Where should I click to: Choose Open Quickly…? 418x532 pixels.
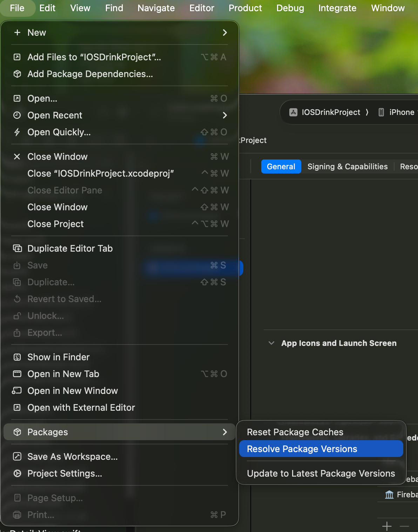(119, 132)
